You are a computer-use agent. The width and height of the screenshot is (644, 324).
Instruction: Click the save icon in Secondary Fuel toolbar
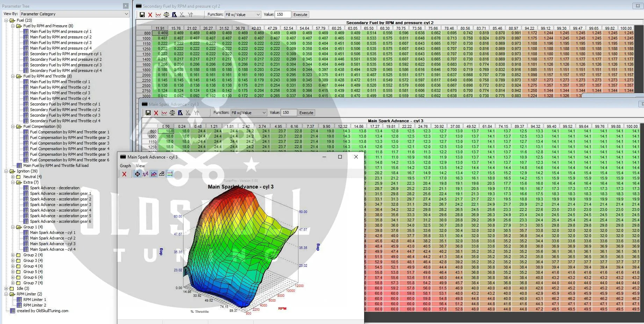[x=142, y=15]
